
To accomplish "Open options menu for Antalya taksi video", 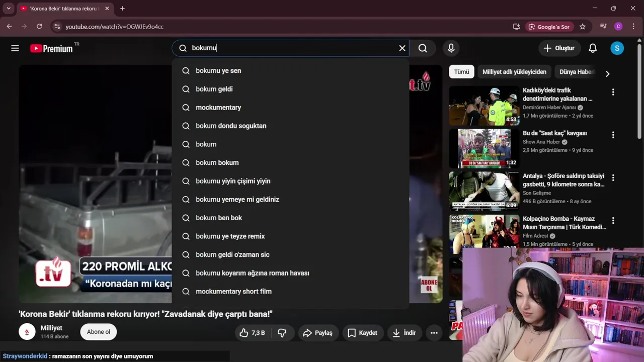I will click(613, 177).
